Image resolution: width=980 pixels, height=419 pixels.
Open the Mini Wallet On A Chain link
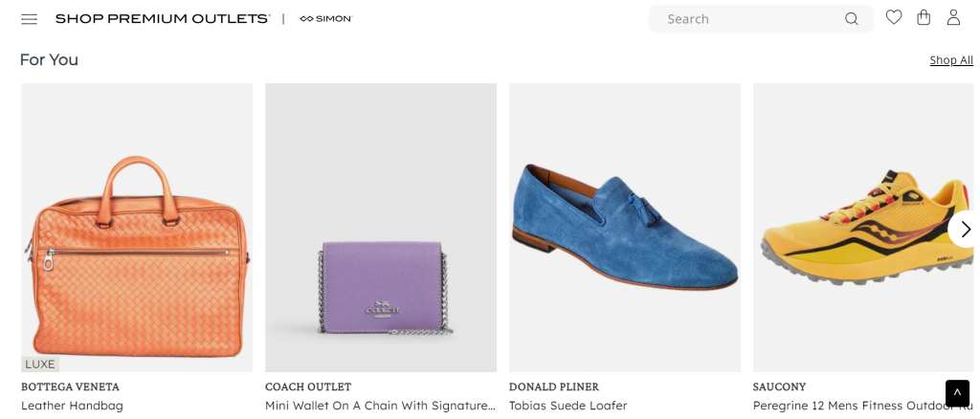380,406
